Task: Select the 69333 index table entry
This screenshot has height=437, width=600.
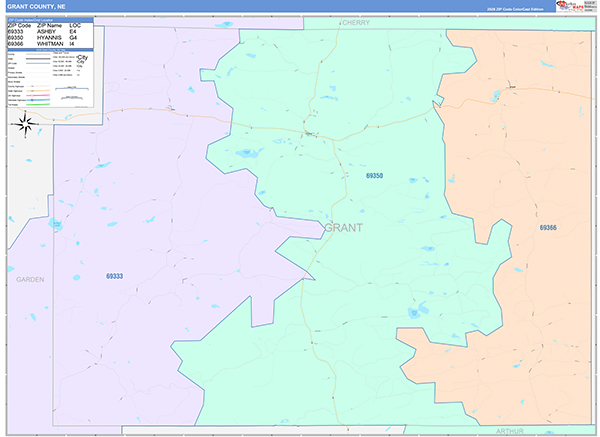Action: coord(15,32)
